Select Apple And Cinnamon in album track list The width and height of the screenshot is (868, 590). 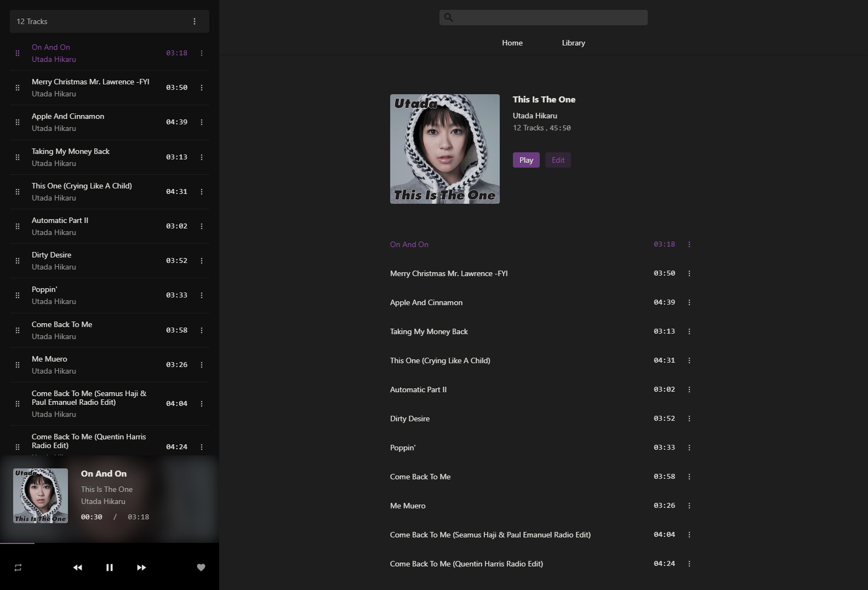pyautogui.click(x=426, y=302)
